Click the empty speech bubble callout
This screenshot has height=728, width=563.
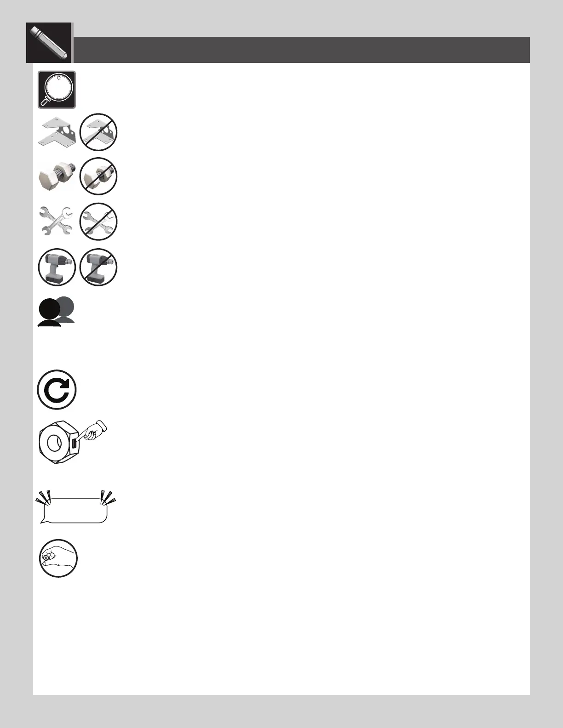76,509
